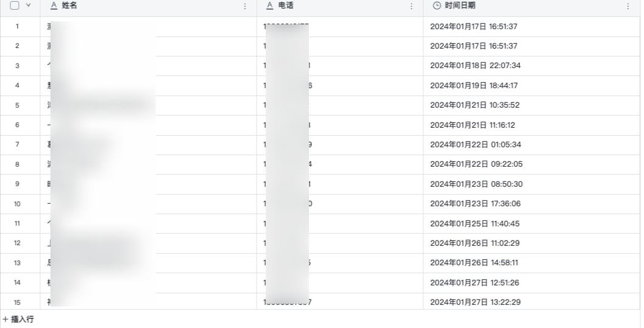Expand the chevron beside select-all checkbox
This screenshot has height=328, width=644.
pyautogui.click(x=28, y=5)
